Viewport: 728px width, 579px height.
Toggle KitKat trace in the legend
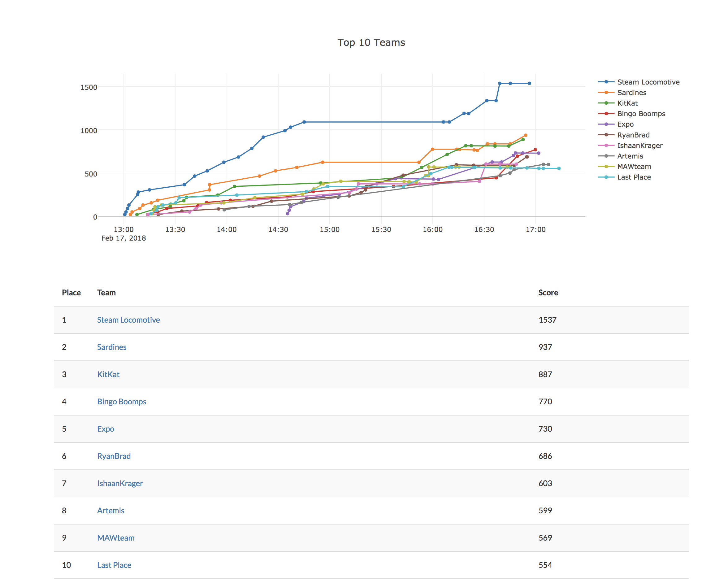point(627,103)
